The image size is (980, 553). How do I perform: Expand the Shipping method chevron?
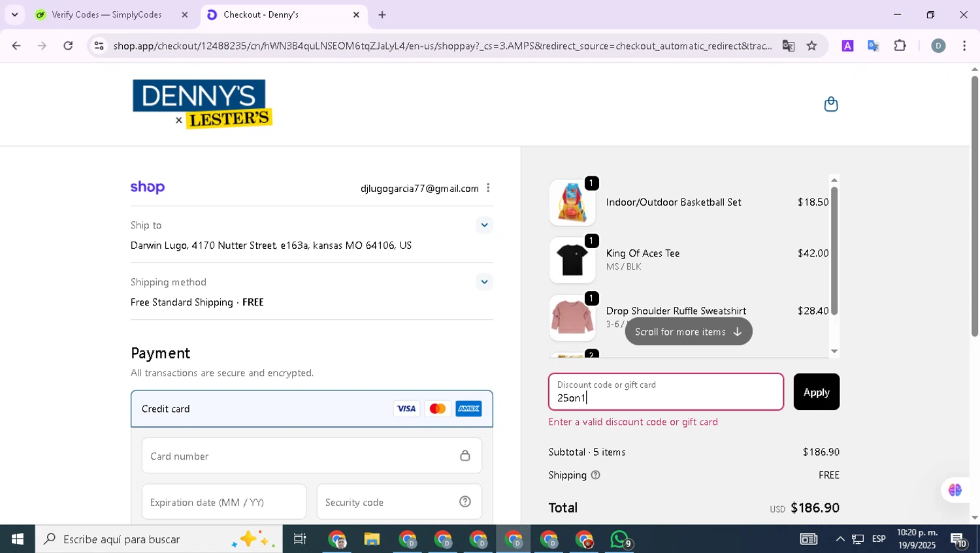pyautogui.click(x=484, y=282)
